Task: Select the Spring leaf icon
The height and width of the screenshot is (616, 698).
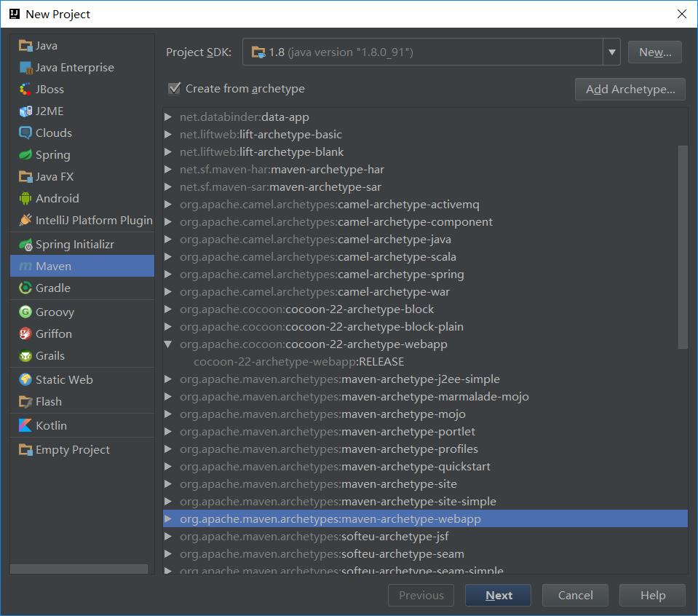Action: 25,154
